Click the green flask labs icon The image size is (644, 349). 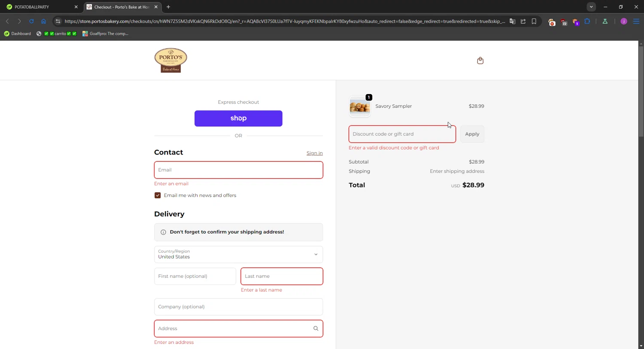[x=605, y=21]
